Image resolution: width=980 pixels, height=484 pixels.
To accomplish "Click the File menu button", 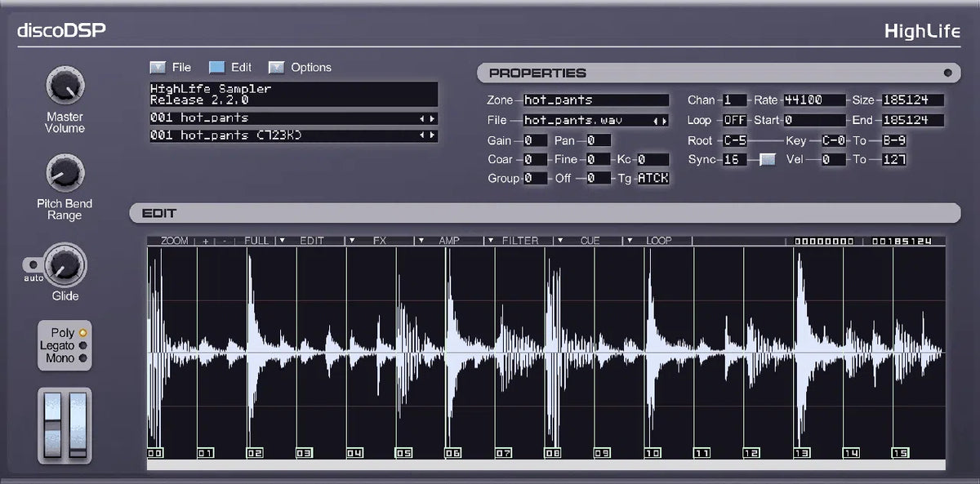I will 158,68.
